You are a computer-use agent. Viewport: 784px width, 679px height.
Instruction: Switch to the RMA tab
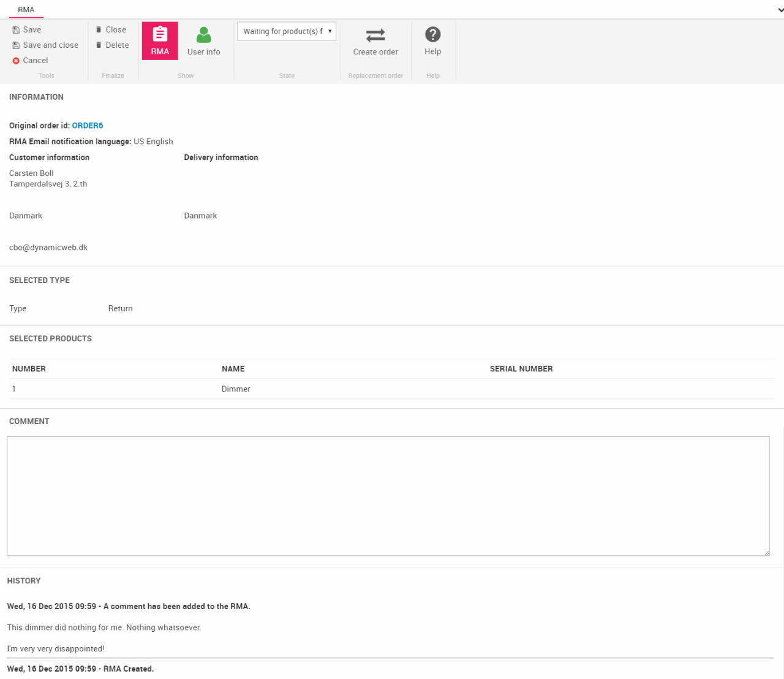pos(26,10)
